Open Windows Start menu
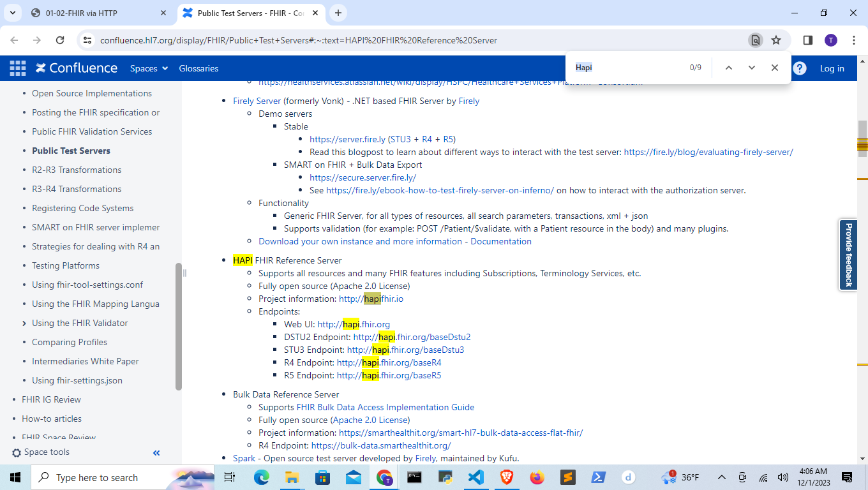 point(15,477)
